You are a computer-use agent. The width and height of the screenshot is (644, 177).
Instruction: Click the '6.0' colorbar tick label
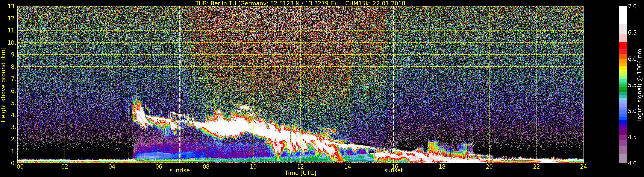[632, 59]
